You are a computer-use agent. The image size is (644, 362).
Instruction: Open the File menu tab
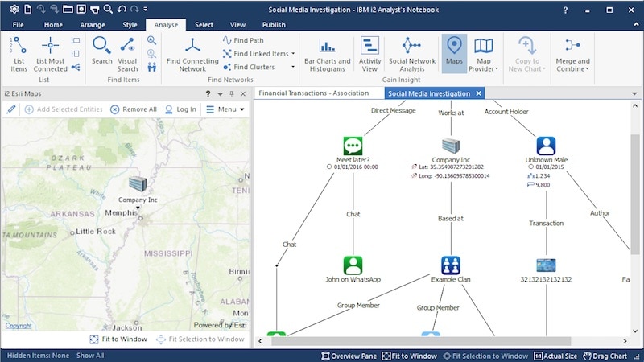[18, 25]
